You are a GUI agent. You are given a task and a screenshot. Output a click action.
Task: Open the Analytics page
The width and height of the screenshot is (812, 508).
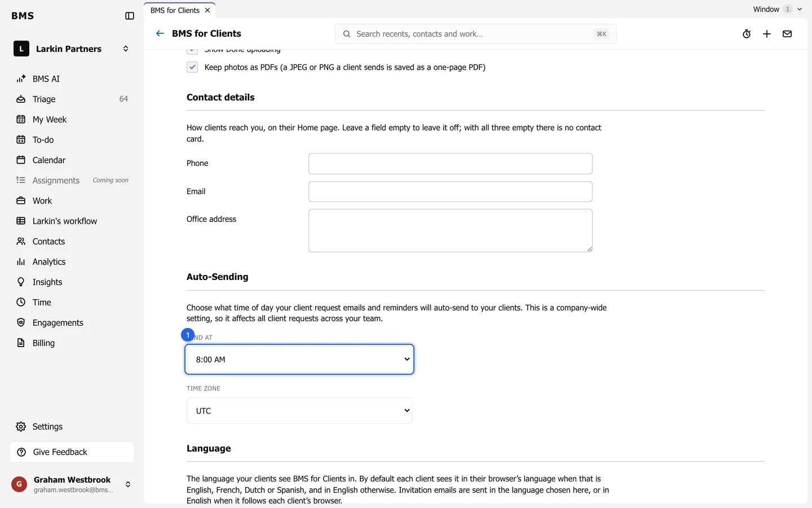[x=72, y=262]
